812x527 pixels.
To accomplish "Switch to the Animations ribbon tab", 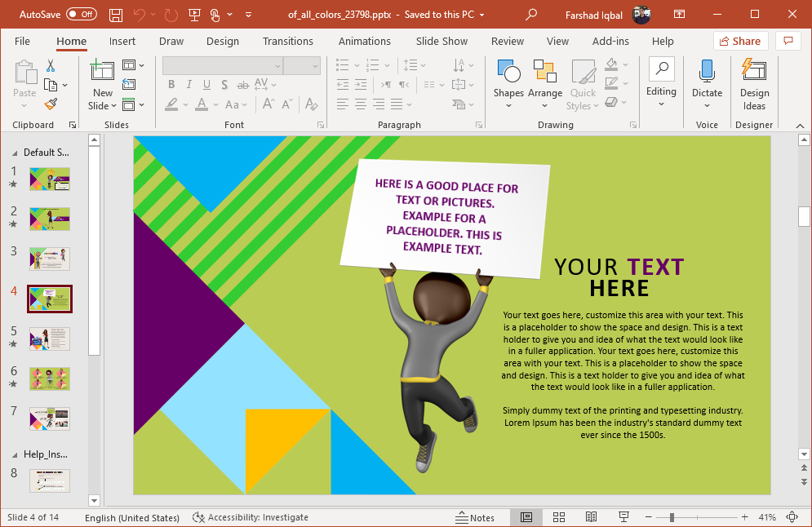I will pos(364,41).
